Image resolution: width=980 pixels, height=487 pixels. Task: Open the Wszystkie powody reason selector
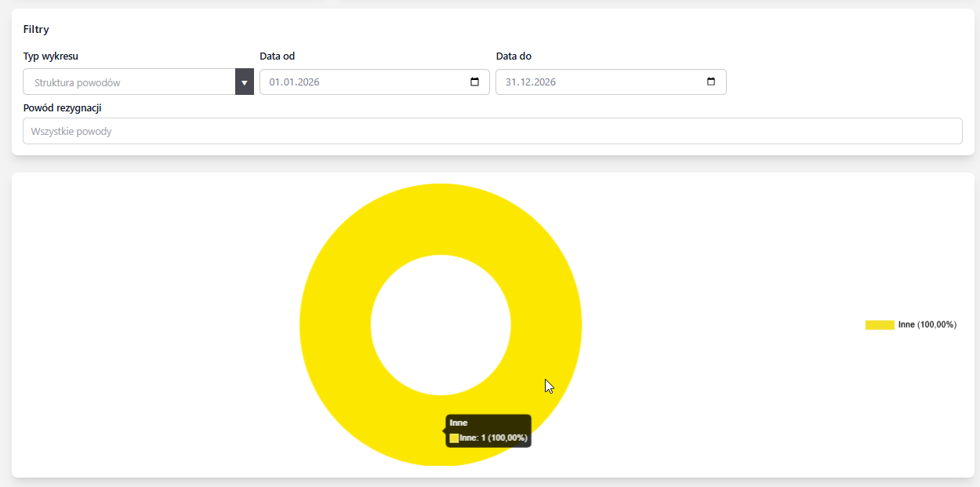[x=492, y=131]
